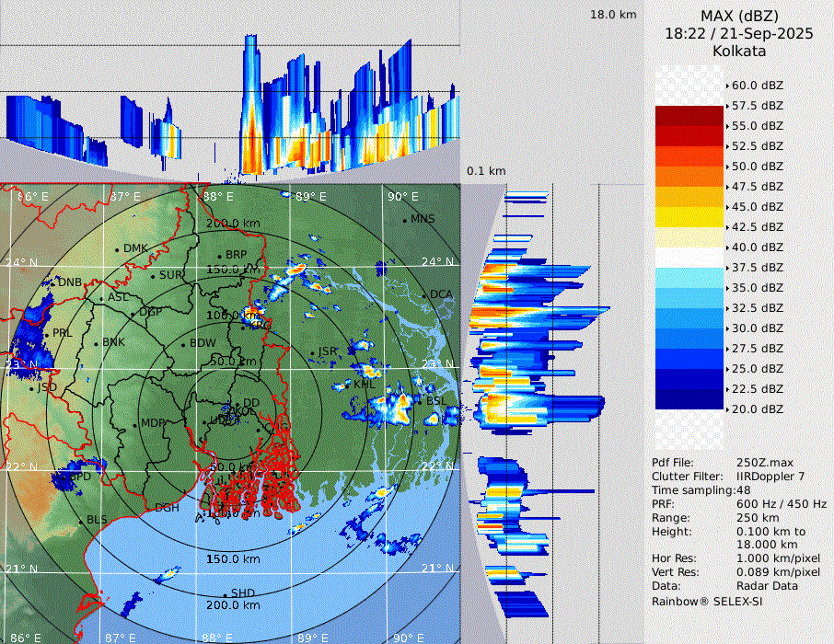Select the BLS station marker near the coast
The image size is (834, 644).
point(81,522)
